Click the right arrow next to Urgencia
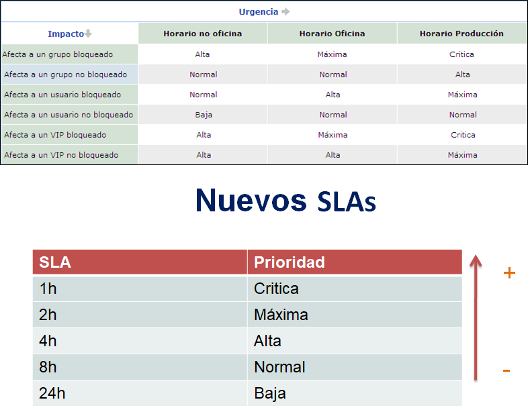The width and height of the screenshot is (532, 412). pyautogui.click(x=285, y=11)
